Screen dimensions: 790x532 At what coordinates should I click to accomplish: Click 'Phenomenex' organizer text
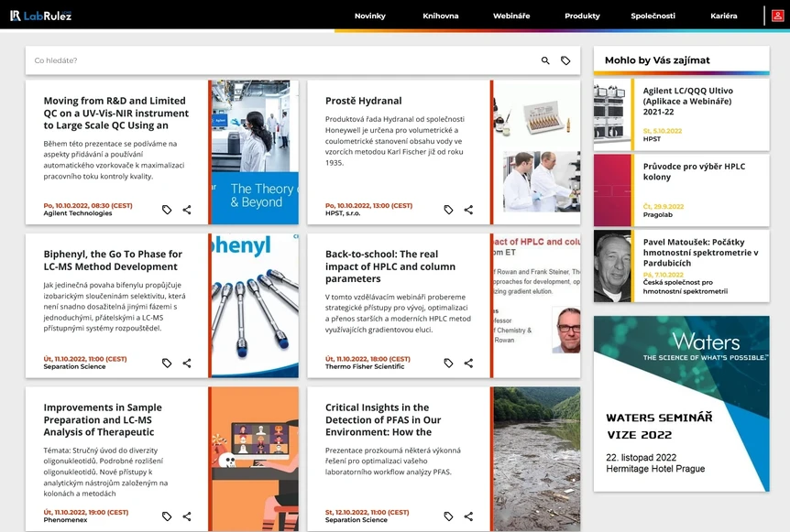coord(65,520)
